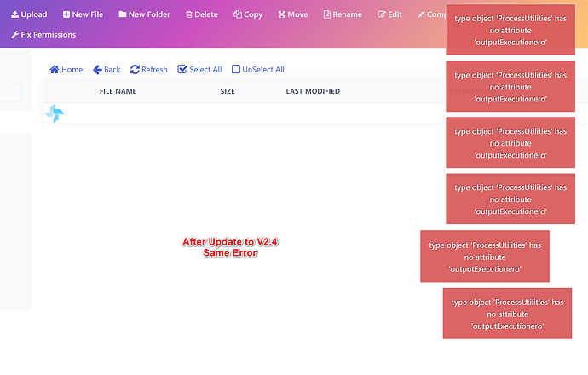Dismiss the bottom-most red error notification

point(507,314)
